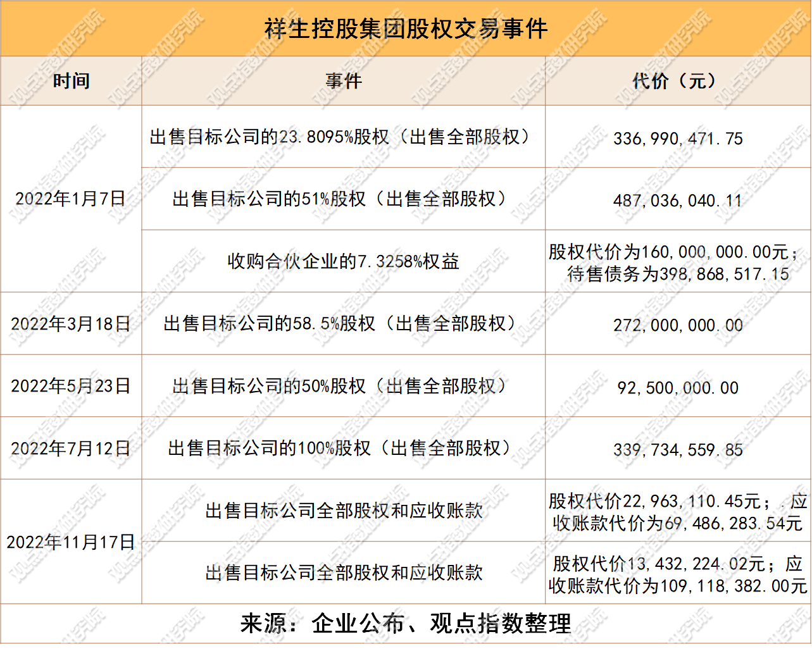Select the 时间 column header

click(71, 81)
